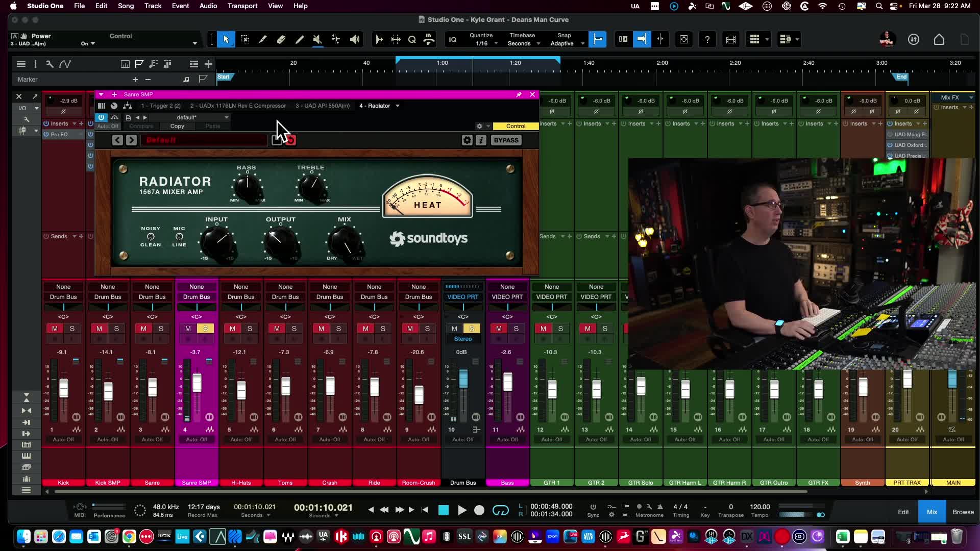Screen dimensions: 980x551
Task: Open Radiator info icon
Action: 481,140
